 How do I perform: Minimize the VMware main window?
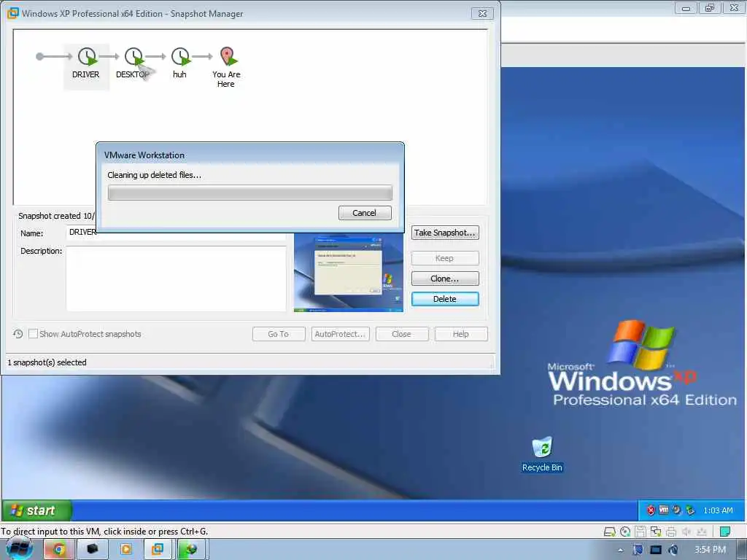[x=686, y=7]
